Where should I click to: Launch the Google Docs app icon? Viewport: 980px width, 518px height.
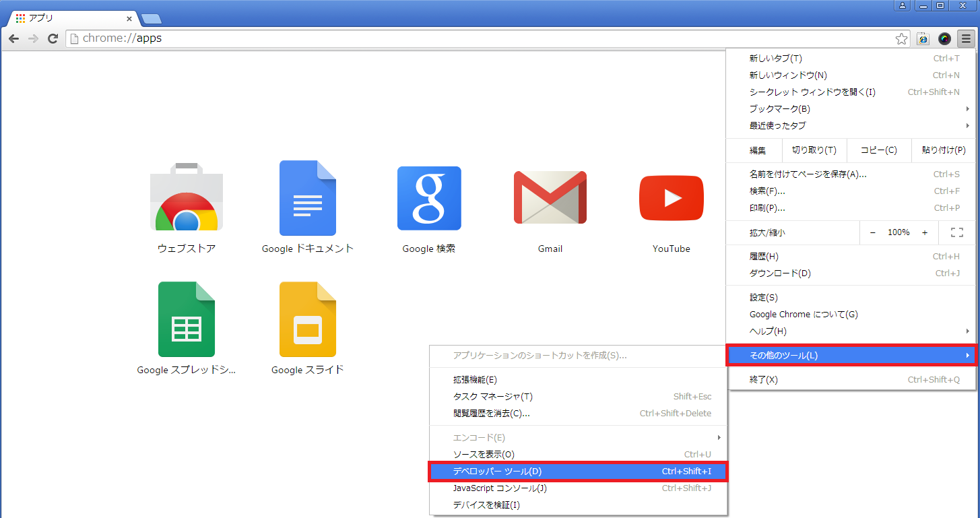(308, 197)
